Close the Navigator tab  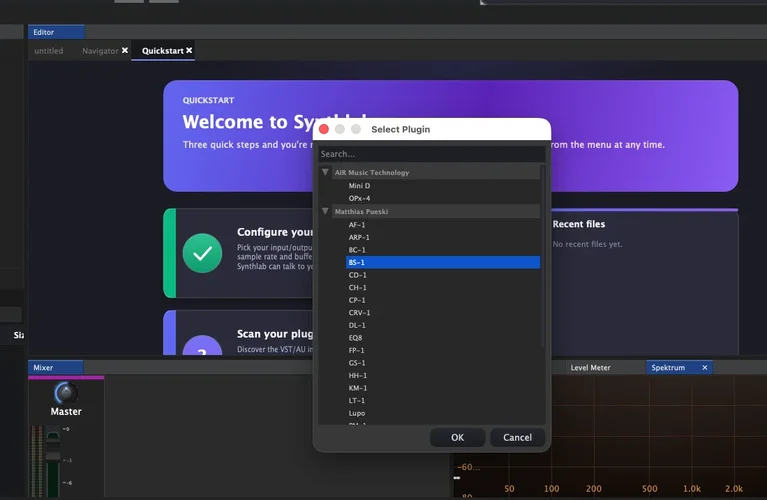pos(125,50)
